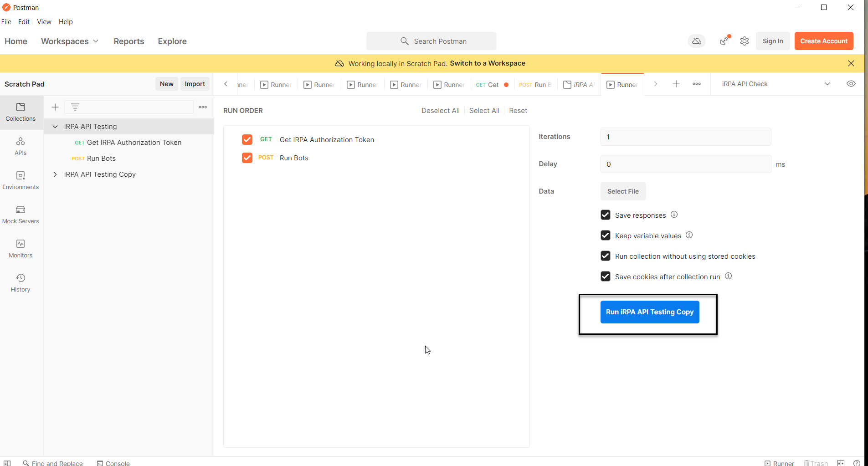This screenshot has width=868, height=466.
Task: Open Find and Replace in status bar
Action: [x=53, y=463]
